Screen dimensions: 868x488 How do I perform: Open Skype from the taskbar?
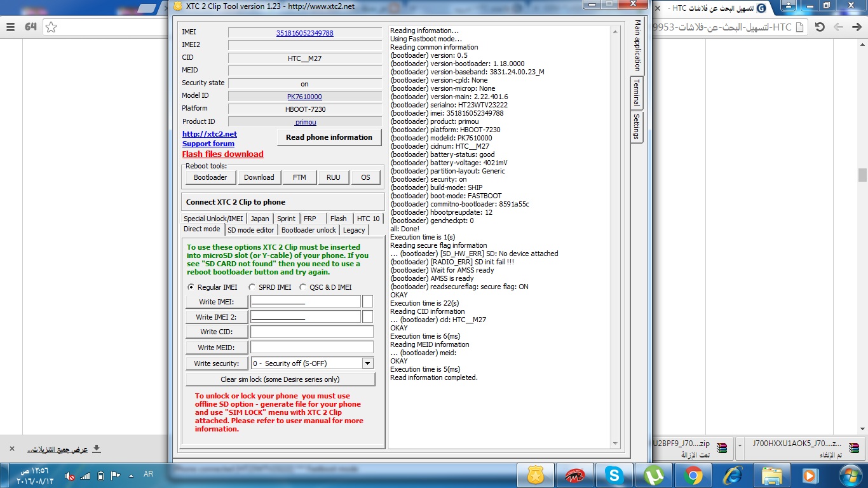[x=614, y=475]
